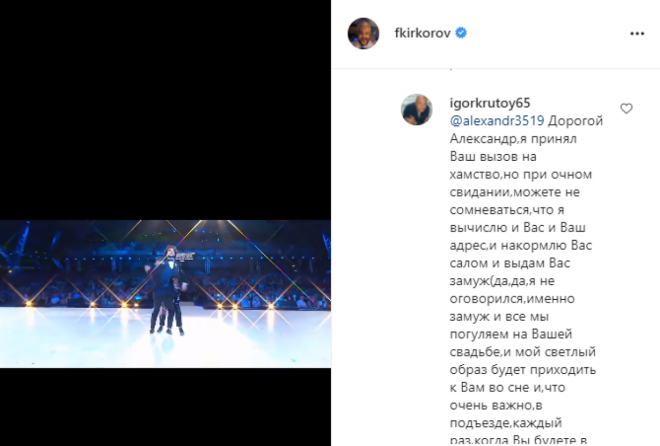Click the cut-off last comment line
660x446 pixels.
518,441
